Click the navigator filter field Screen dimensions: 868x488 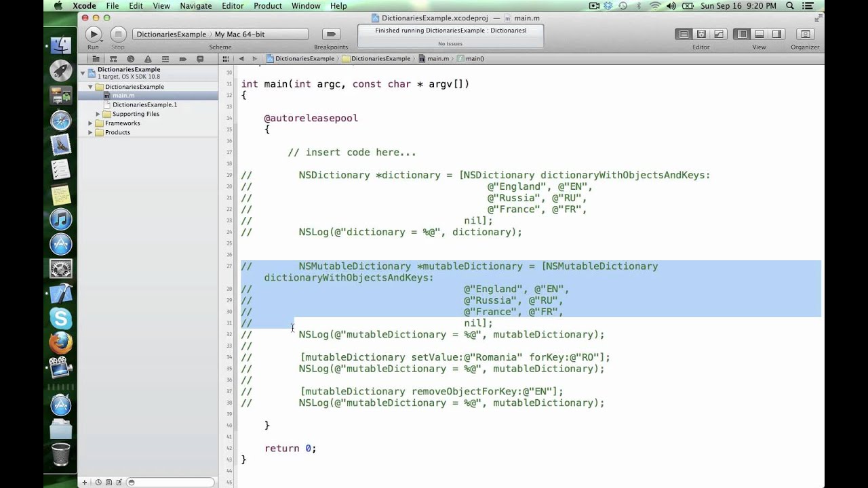171,483
